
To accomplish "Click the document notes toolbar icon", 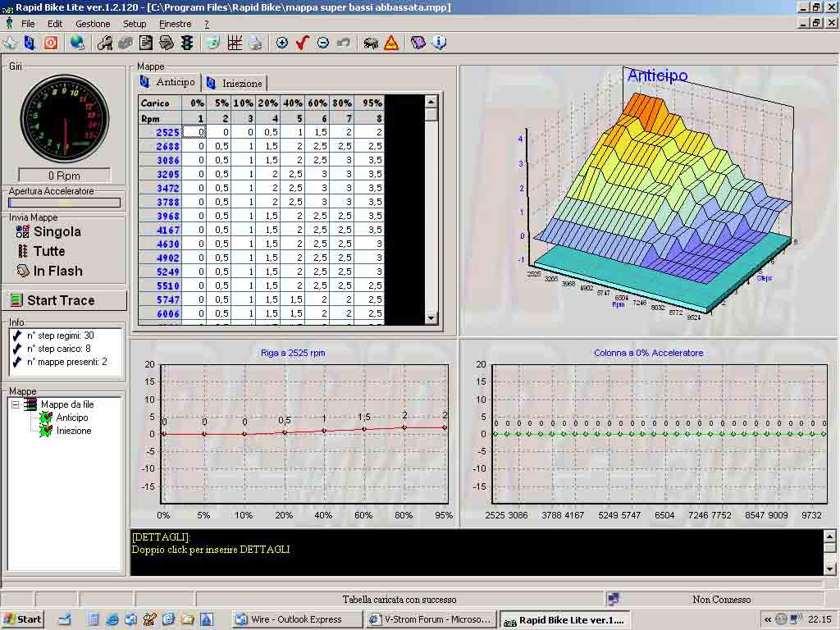I will pos(146,43).
